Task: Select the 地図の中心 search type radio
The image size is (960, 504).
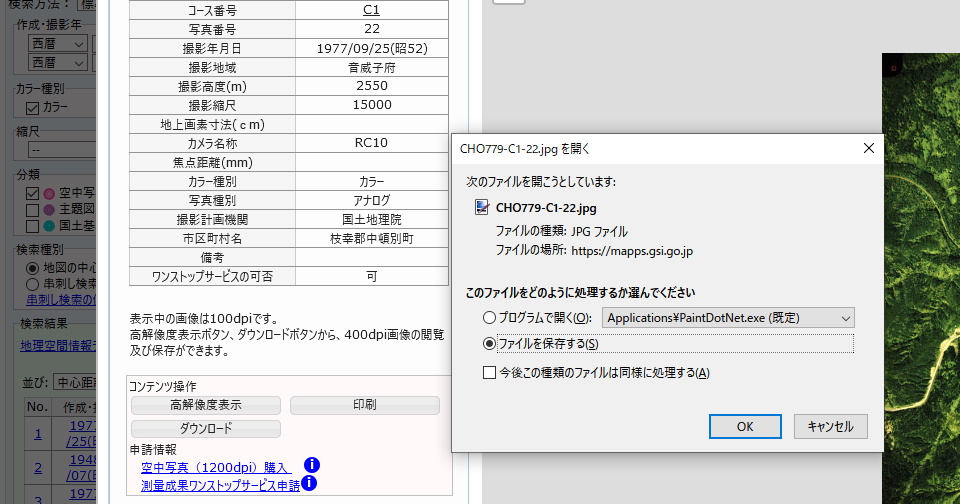Action: click(32, 268)
